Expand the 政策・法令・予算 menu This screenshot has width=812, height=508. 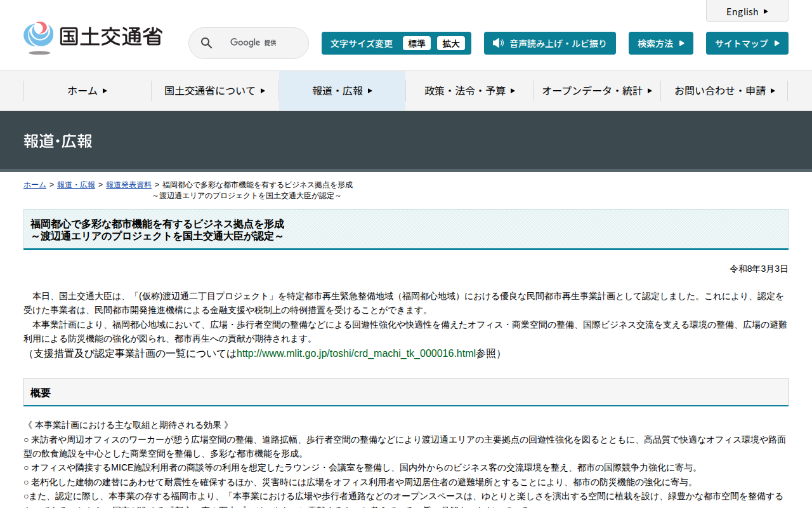point(469,91)
